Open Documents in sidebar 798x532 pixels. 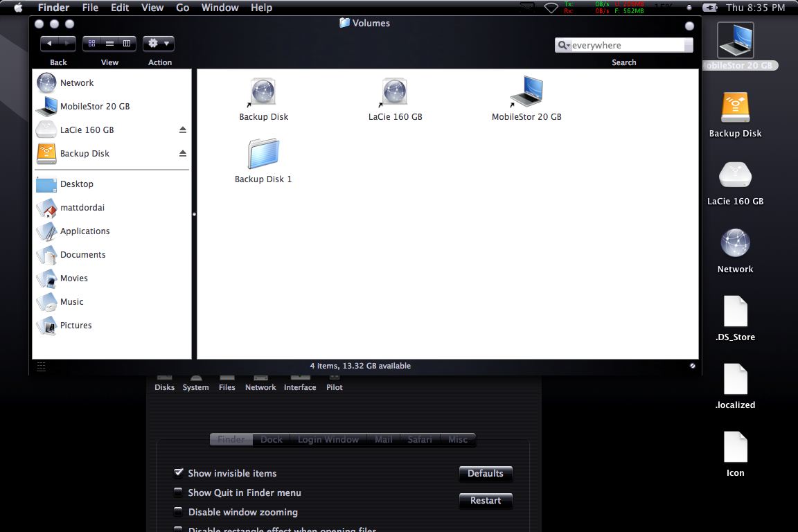pos(82,254)
